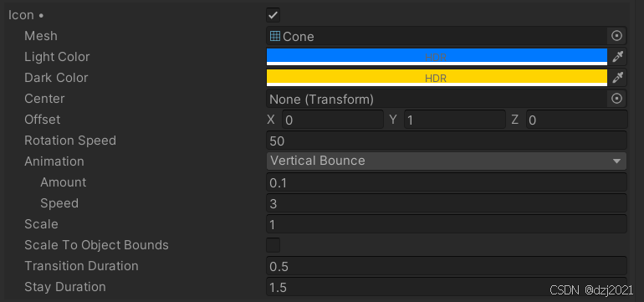Viewport: 644px width, 302px height.
Task: Enable Scale To Object Bounds checkbox
Action: coord(273,245)
